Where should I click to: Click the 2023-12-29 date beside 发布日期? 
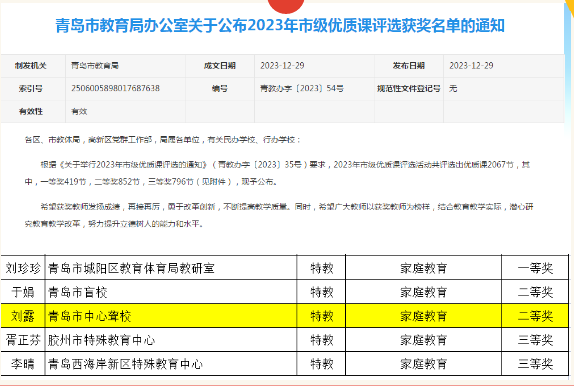471,66
